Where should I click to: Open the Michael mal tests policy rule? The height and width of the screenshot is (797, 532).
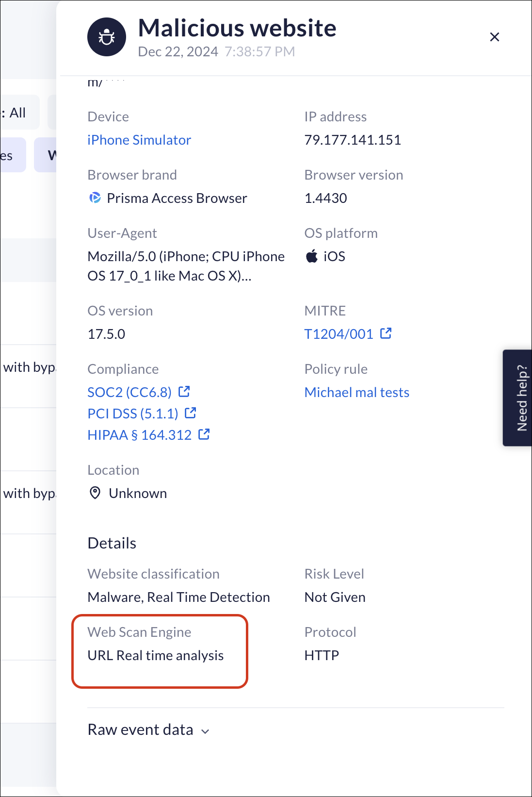[357, 392]
